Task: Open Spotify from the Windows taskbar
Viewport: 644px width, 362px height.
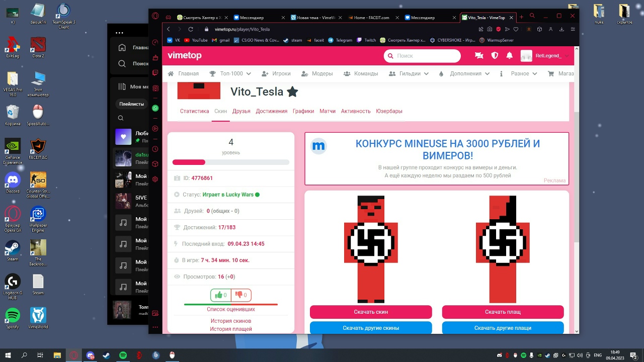Action: (123, 355)
